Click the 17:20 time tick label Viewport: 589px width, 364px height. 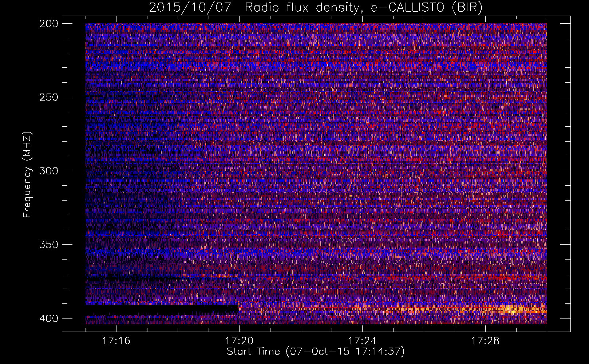coord(239,341)
